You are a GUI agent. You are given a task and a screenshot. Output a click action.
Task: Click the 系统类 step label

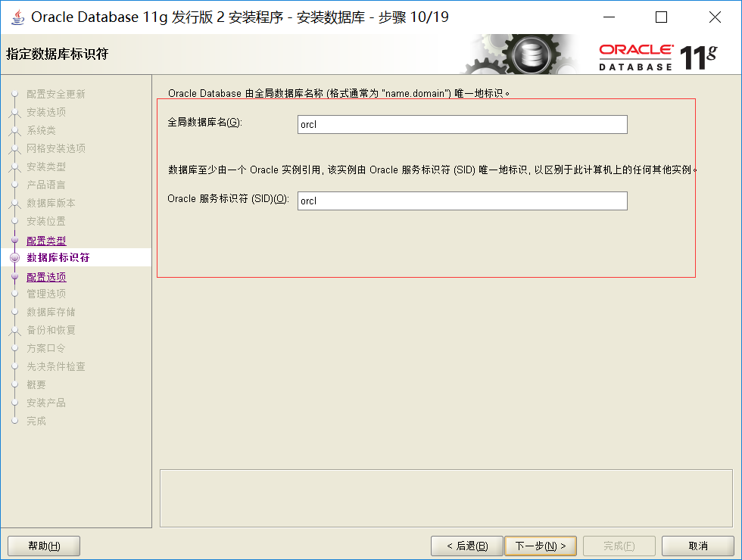(x=41, y=130)
